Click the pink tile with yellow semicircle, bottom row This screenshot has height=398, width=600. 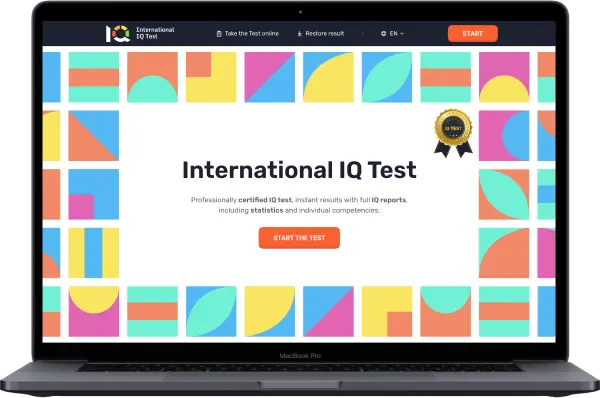[x=94, y=312]
